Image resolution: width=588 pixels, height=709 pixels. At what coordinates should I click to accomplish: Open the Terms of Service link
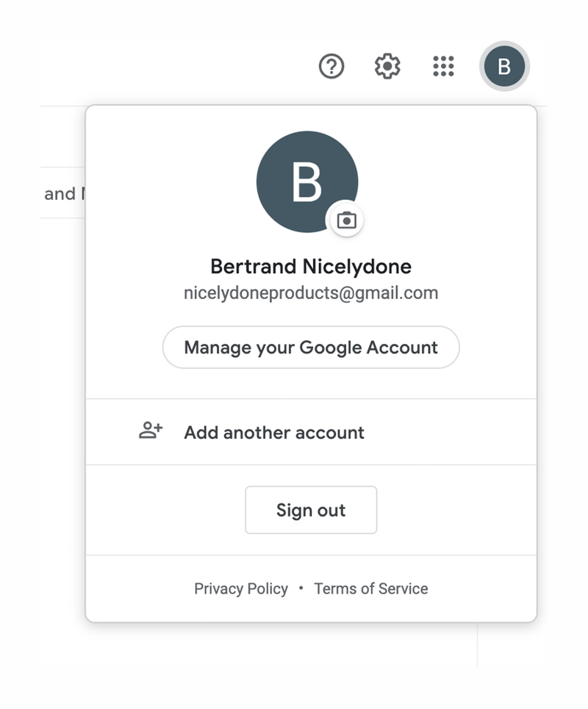(370, 589)
